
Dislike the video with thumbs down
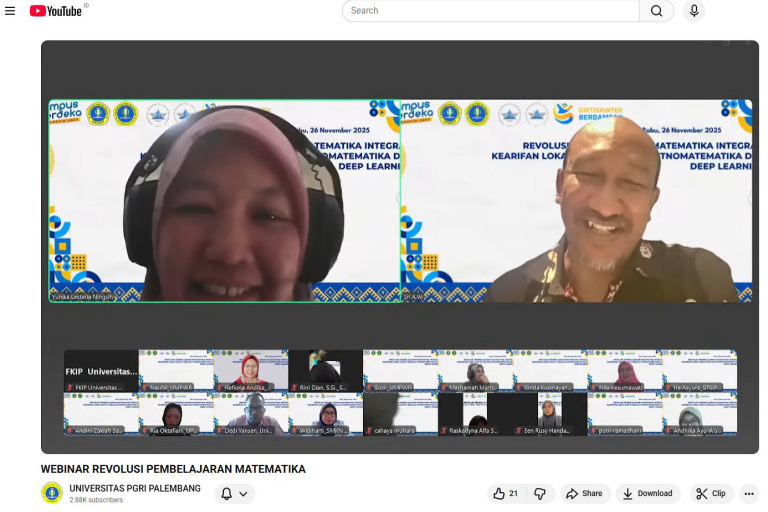tap(540, 493)
